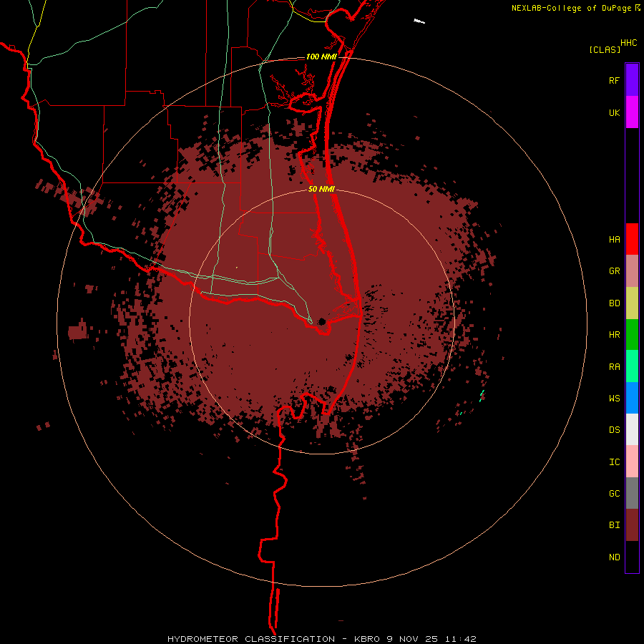Image resolution: width=644 pixels, height=644 pixels.
Task: Click the RA aqua legend swatch
Action: (632, 366)
